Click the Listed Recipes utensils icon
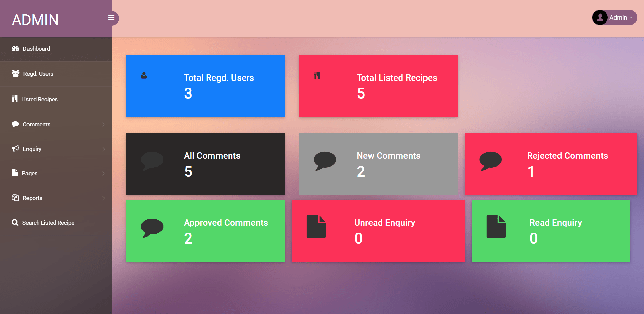 pos(14,99)
